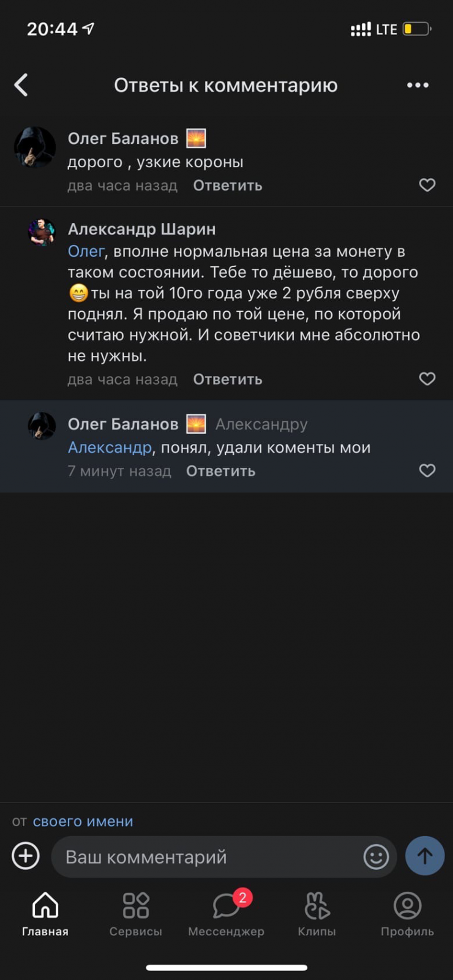Tap 'Ответить' under the 'дорого, узкие короны' comment

tap(228, 186)
